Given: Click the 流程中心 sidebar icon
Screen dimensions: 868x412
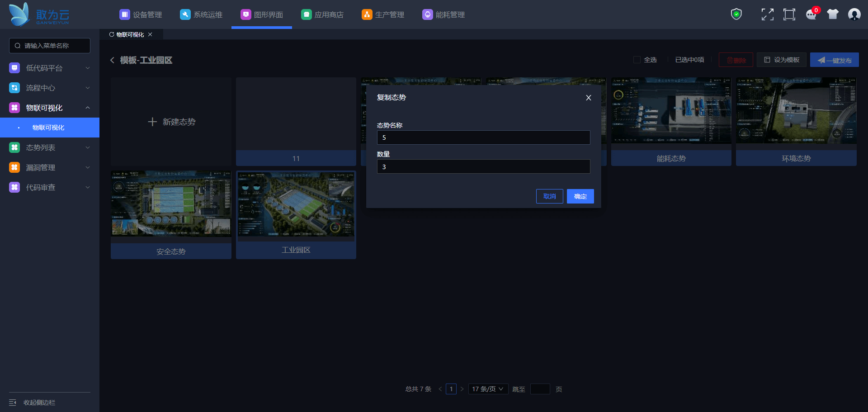Looking at the screenshot, I should 14,88.
